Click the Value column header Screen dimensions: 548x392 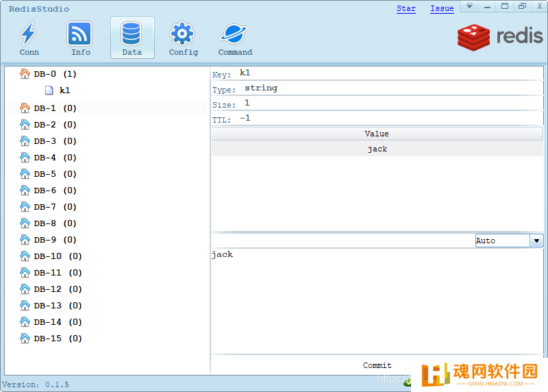point(377,134)
